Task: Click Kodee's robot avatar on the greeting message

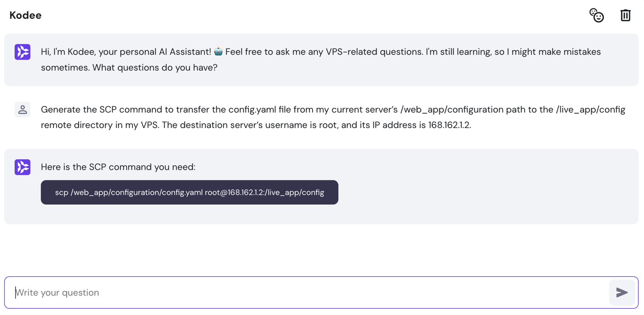Action: click(x=22, y=52)
